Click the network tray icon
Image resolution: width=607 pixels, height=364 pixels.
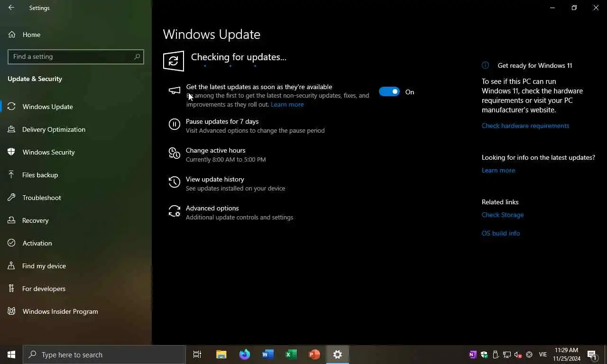click(507, 355)
